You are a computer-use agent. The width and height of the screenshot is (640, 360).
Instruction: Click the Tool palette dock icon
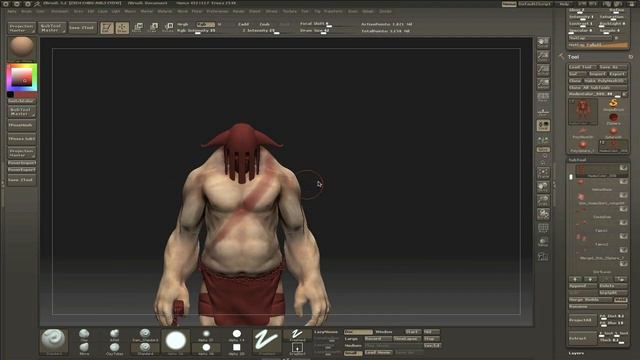631,57
